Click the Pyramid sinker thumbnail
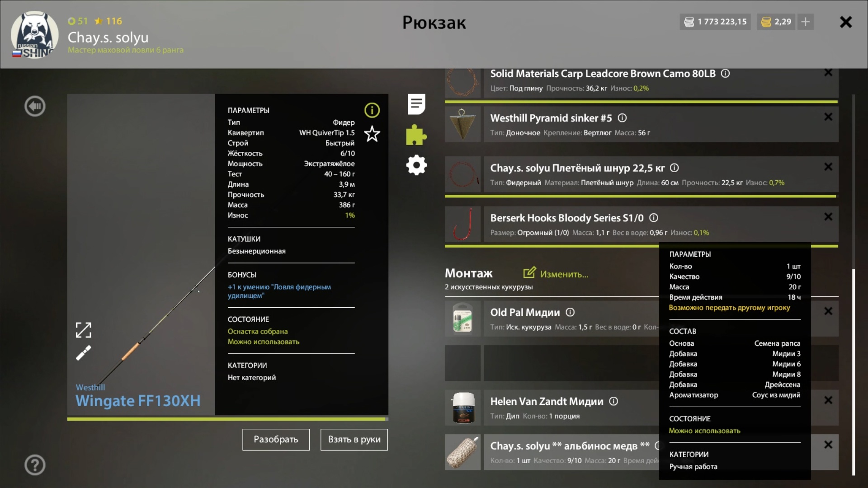 point(462,125)
